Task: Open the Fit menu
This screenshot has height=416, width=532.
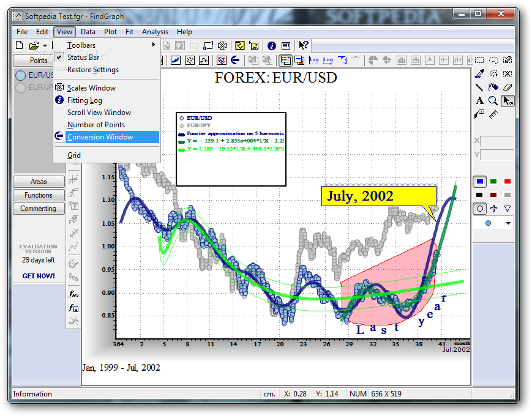Action: [129, 32]
